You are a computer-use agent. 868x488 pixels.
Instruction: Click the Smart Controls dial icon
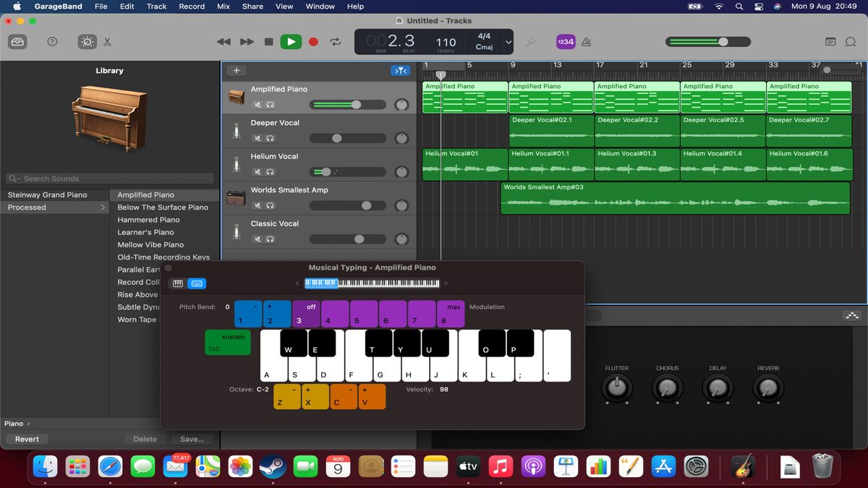pyautogui.click(x=86, y=41)
